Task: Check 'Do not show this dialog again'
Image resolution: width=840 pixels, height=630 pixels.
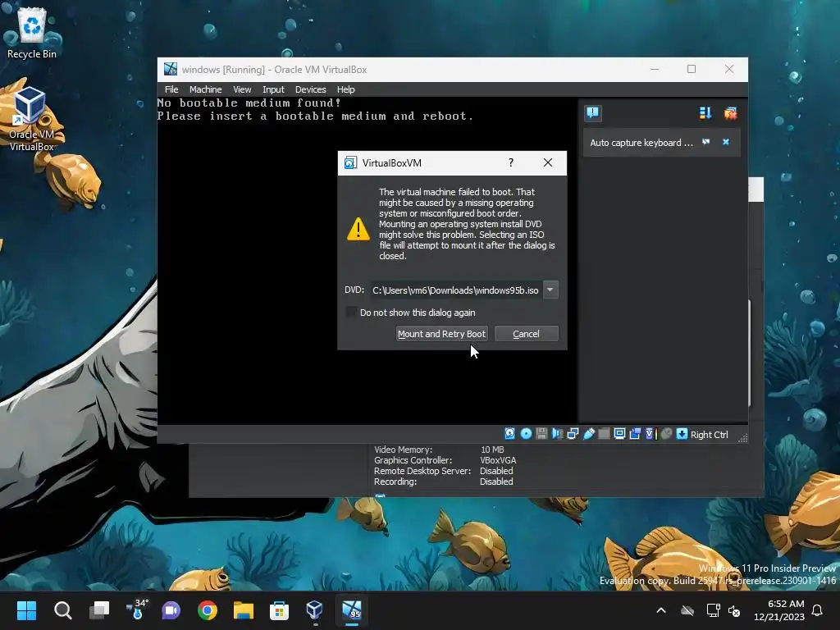Action: (x=351, y=312)
